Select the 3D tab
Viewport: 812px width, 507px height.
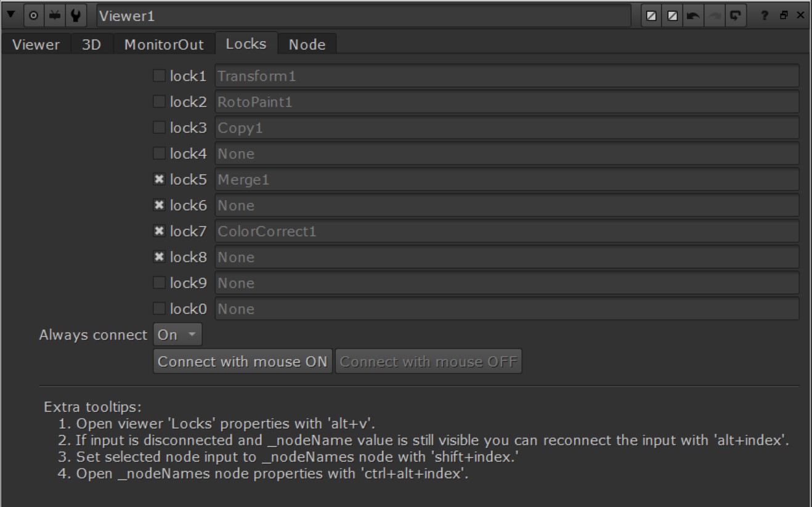tap(91, 44)
